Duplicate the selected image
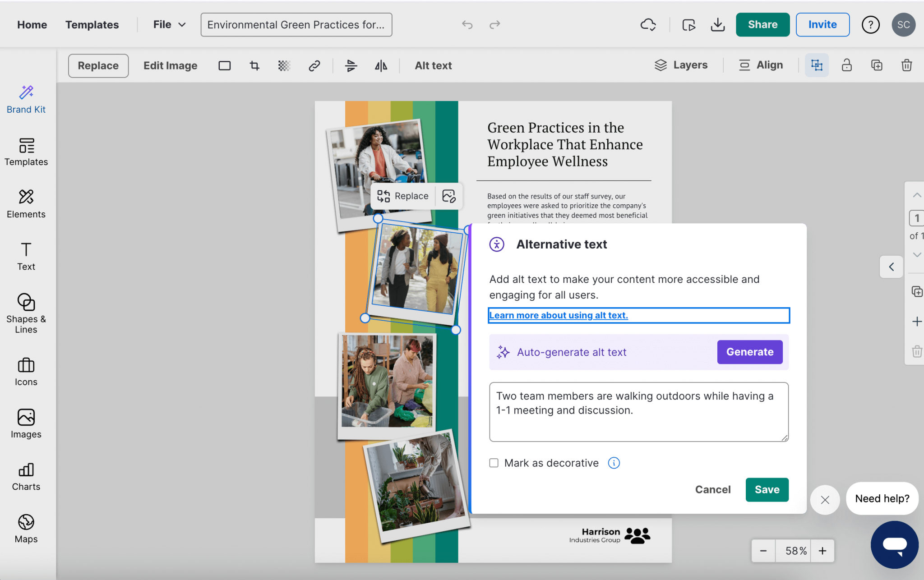Image resolution: width=924 pixels, height=580 pixels. point(876,65)
